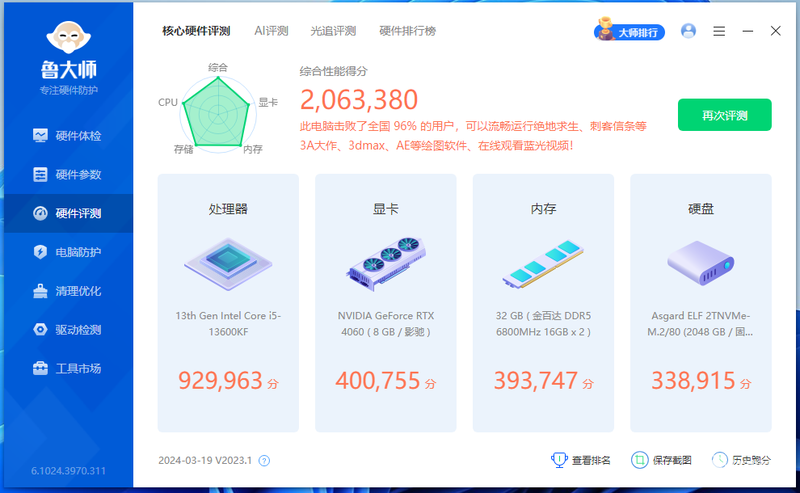Click the CPU score 929,963

click(220, 381)
